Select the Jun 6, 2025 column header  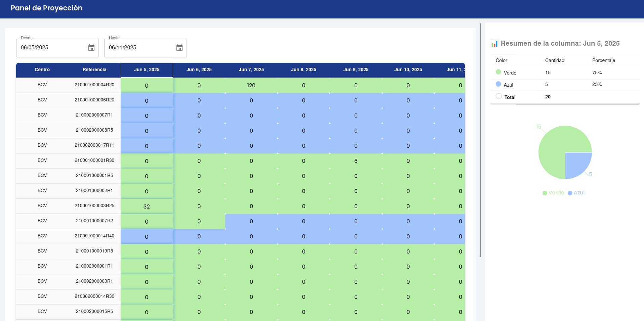point(199,70)
